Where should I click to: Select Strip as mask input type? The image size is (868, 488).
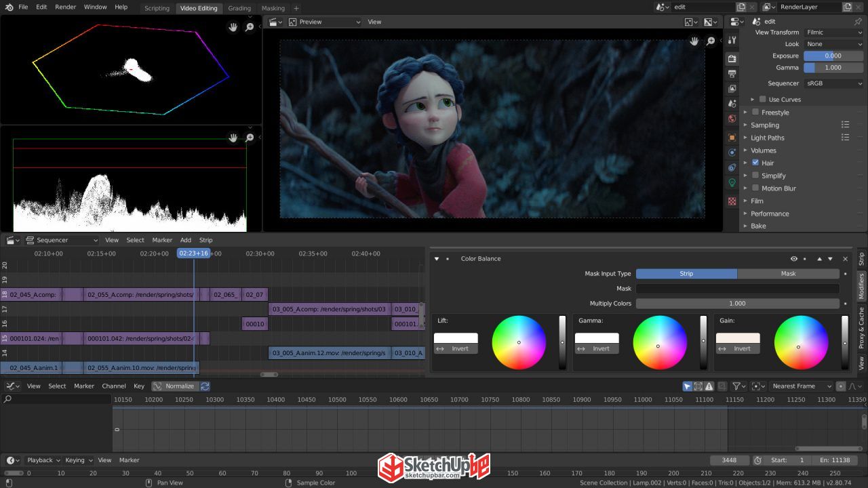tap(686, 274)
